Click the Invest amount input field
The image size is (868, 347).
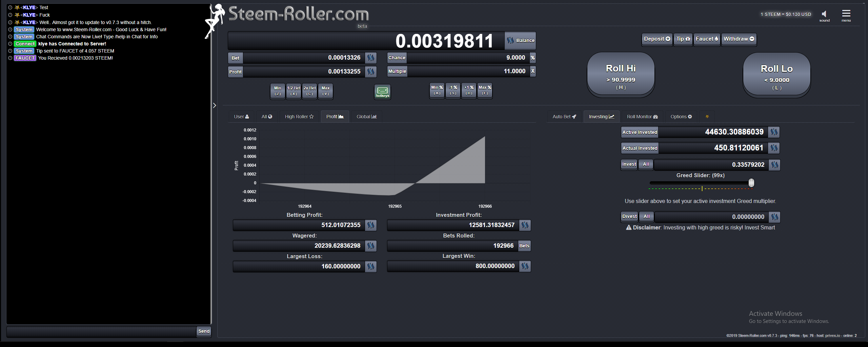pyautogui.click(x=711, y=165)
